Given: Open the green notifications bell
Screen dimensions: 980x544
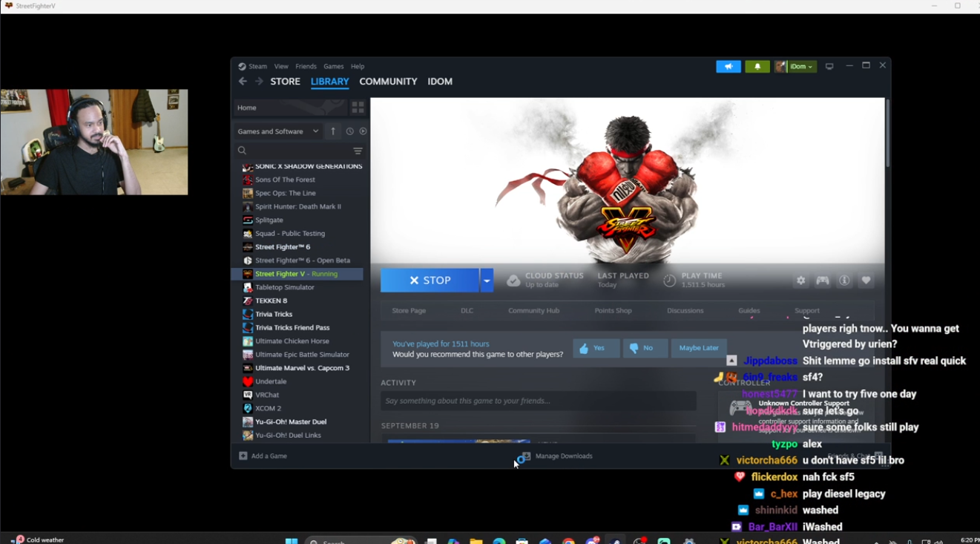Looking at the screenshot, I should (757, 66).
